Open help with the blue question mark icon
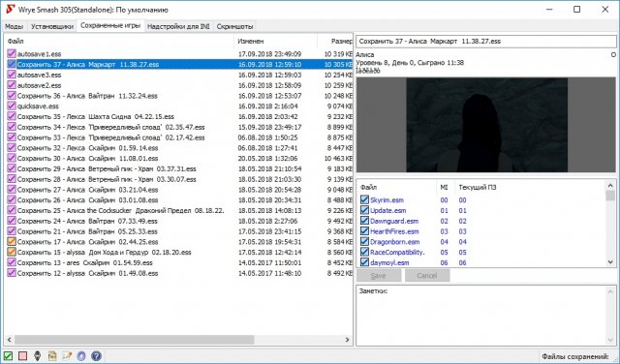This screenshot has height=364, width=620. pyautogui.click(x=96, y=355)
